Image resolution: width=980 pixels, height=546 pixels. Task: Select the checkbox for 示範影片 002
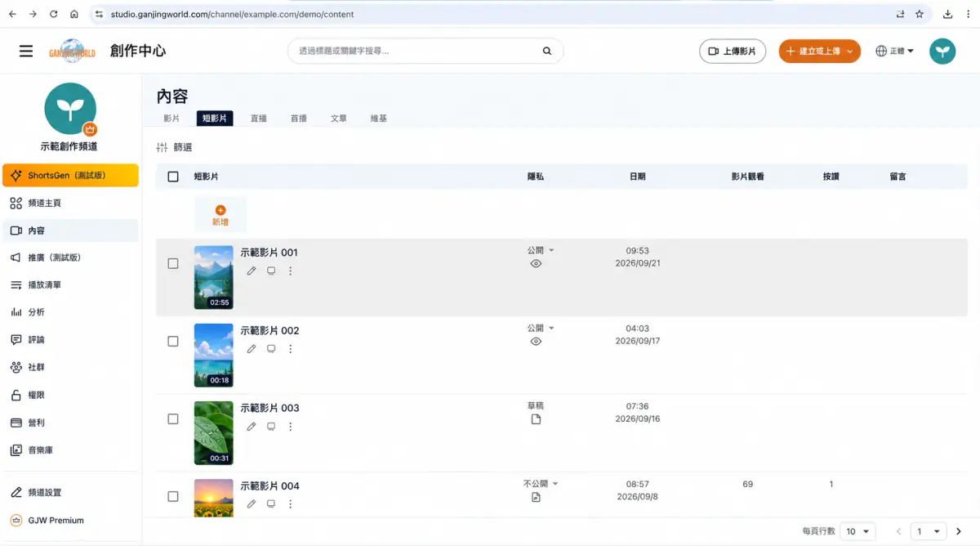click(173, 341)
